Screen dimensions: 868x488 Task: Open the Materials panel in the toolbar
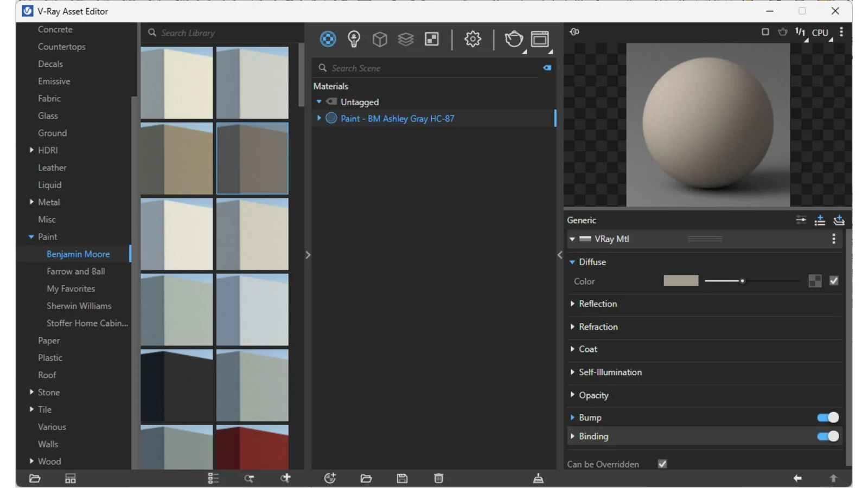click(328, 38)
